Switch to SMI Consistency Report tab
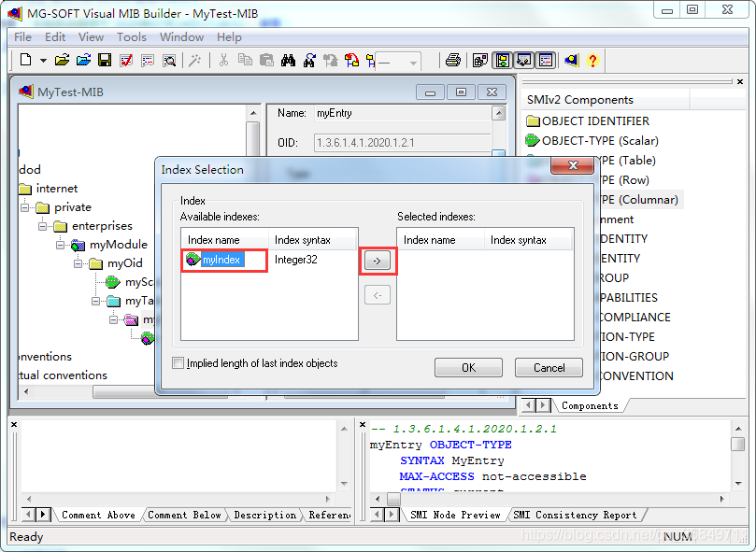The height and width of the screenshot is (552, 756). click(576, 514)
